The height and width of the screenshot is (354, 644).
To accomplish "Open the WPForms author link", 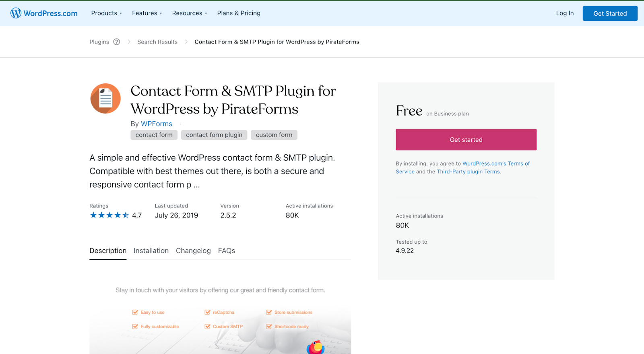I will (157, 124).
